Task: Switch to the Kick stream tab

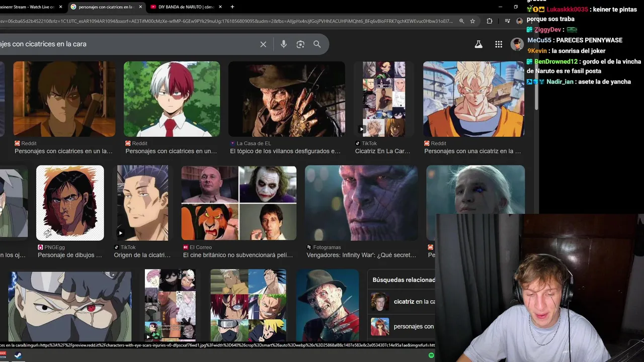Action: [27, 7]
